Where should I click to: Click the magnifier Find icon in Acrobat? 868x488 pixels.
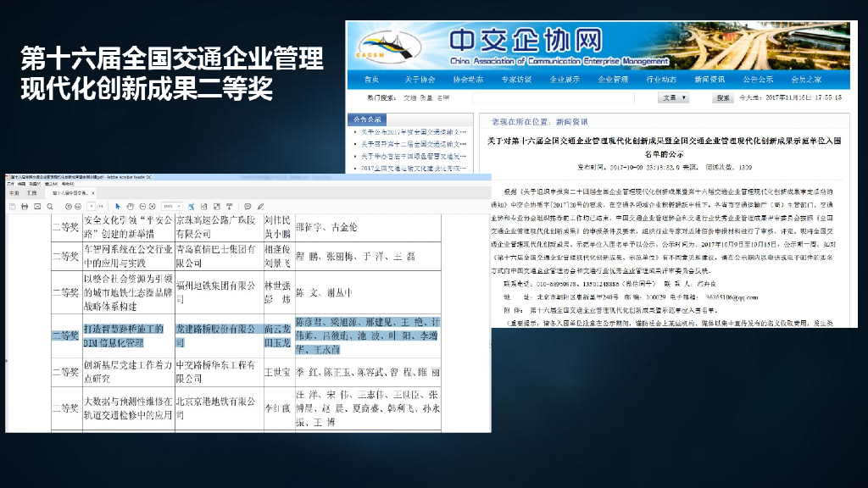[50, 207]
